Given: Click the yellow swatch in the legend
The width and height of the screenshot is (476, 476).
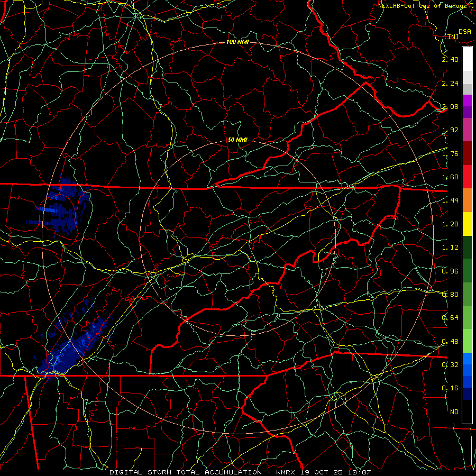Looking at the screenshot, I should (467, 224).
